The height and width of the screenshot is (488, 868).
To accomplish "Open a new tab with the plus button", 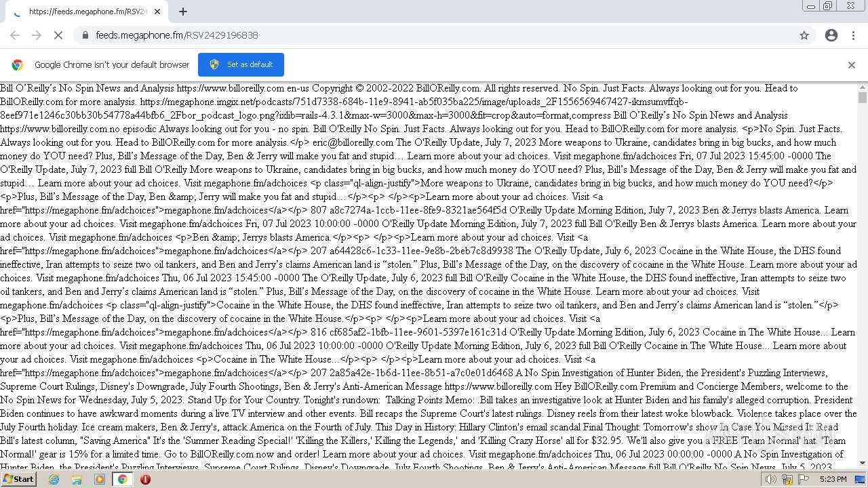I will (183, 12).
